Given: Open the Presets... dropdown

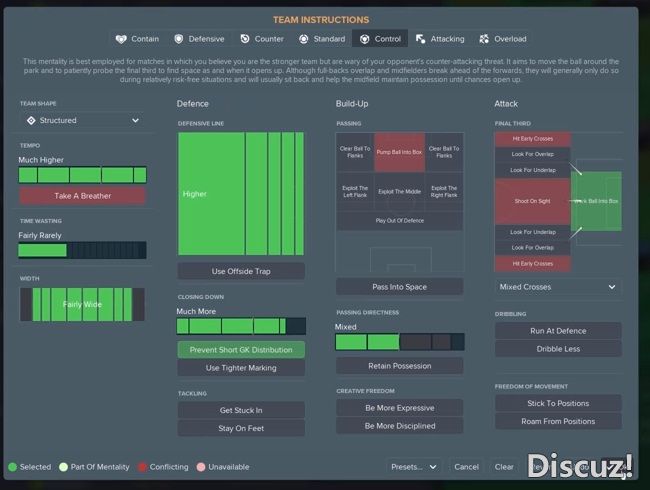Looking at the screenshot, I should 413,467.
